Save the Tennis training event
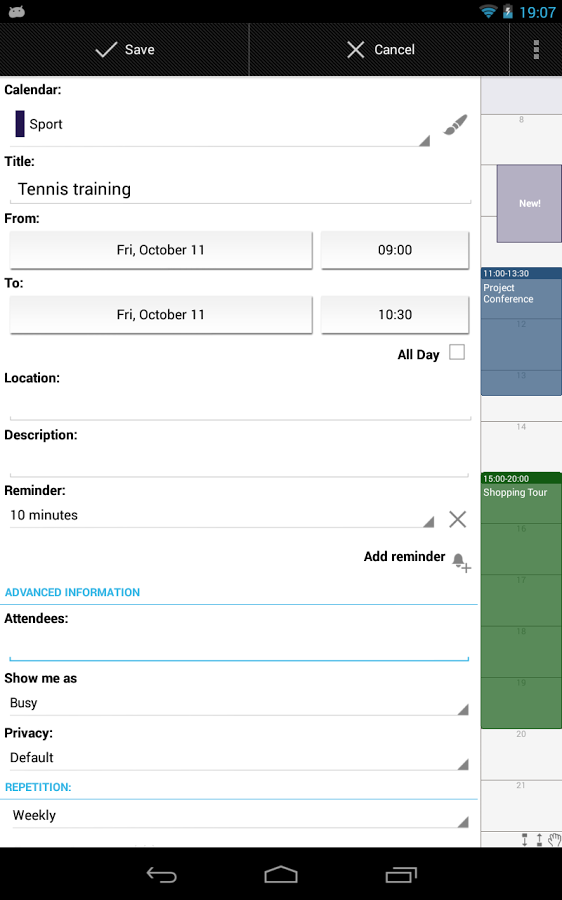The height and width of the screenshot is (900, 562). (125, 49)
